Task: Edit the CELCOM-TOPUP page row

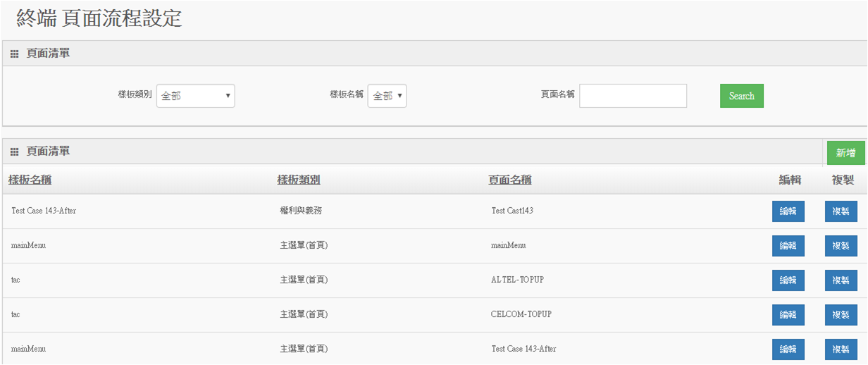Action: pyautogui.click(x=788, y=314)
